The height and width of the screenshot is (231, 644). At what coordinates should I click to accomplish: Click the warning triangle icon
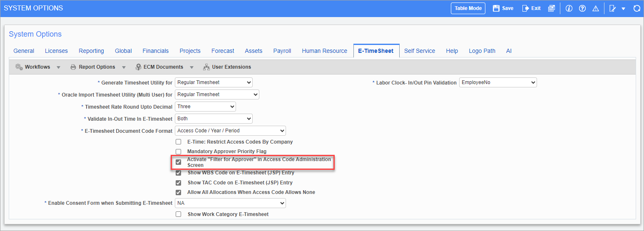596,8
